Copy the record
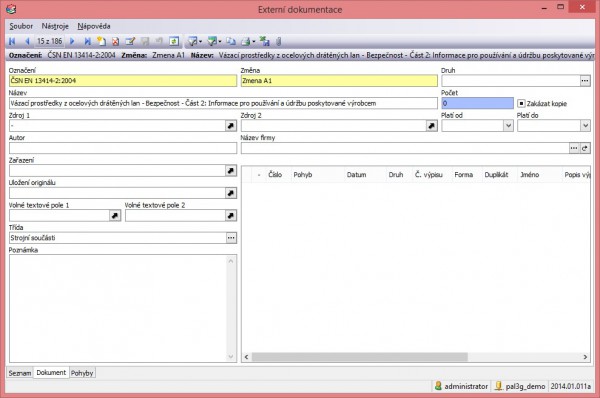 [x=231, y=41]
